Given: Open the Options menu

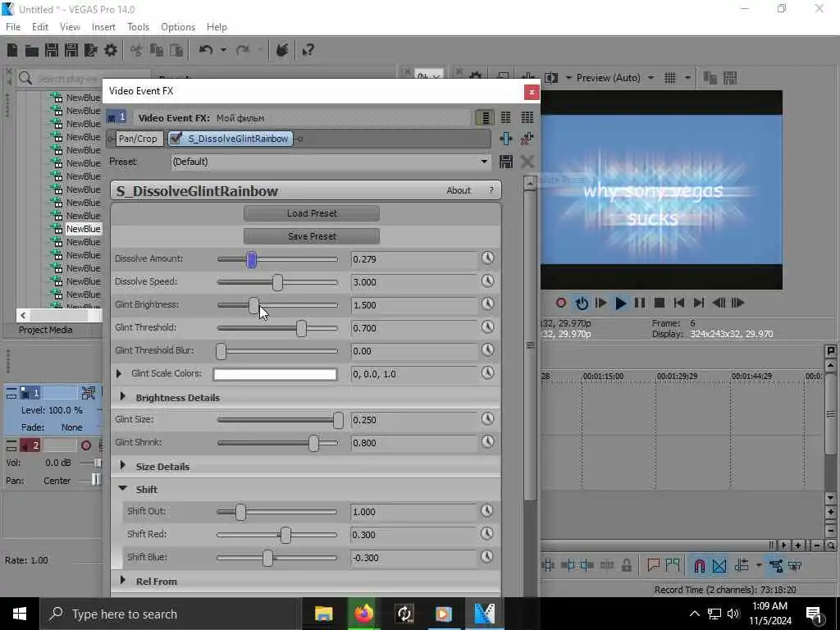Looking at the screenshot, I should 178,27.
